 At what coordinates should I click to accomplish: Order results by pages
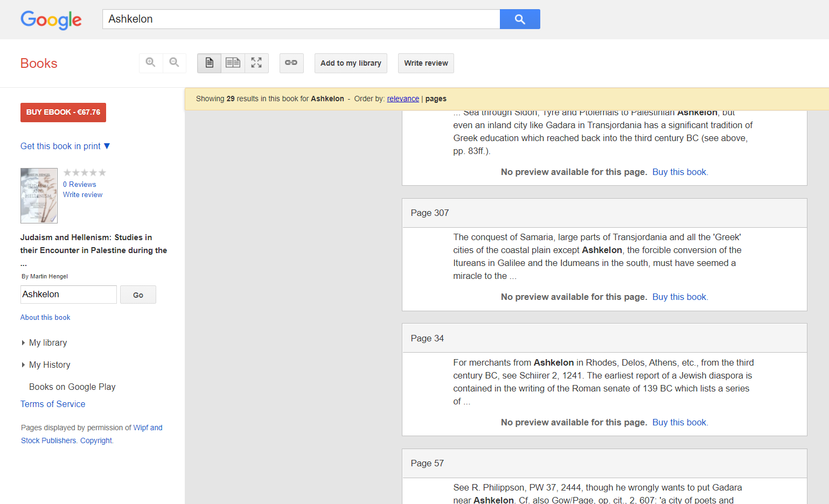click(436, 99)
